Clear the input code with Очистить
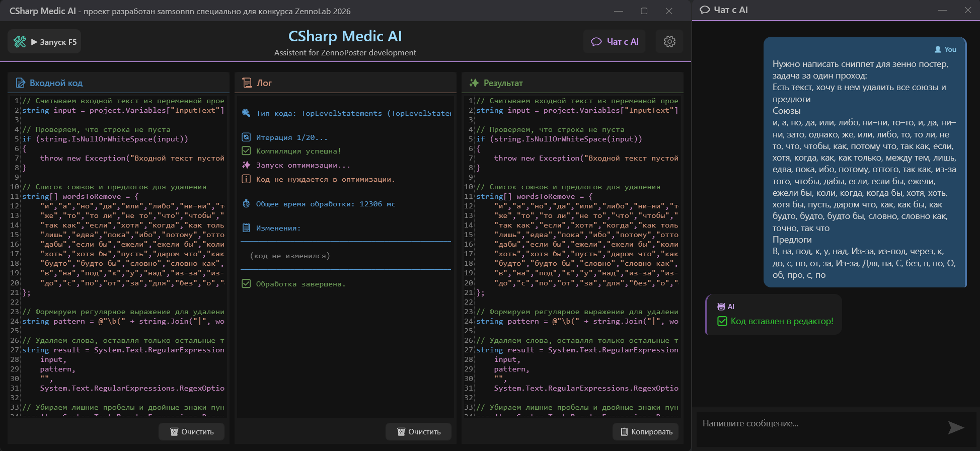The width and height of the screenshot is (980, 451). coord(192,432)
